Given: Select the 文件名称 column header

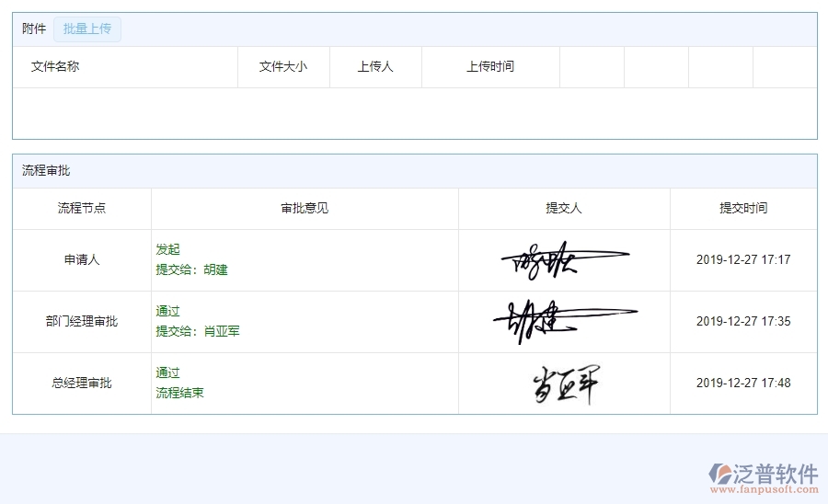Looking at the screenshot, I should (x=55, y=67).
